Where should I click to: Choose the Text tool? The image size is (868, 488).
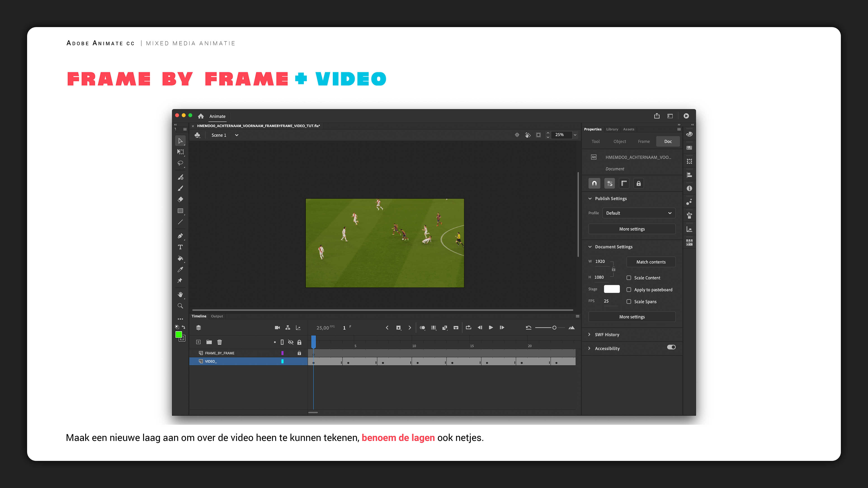pyautogui.click(x=180, y=247)
